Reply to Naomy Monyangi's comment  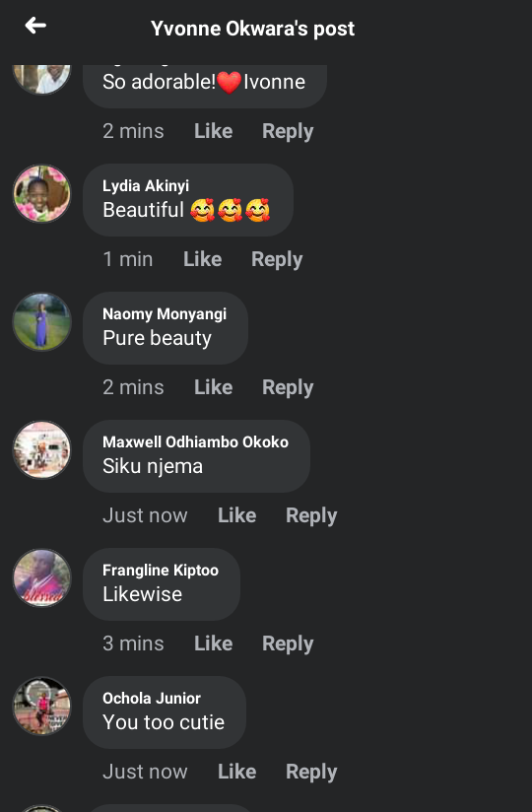(288, 387)
